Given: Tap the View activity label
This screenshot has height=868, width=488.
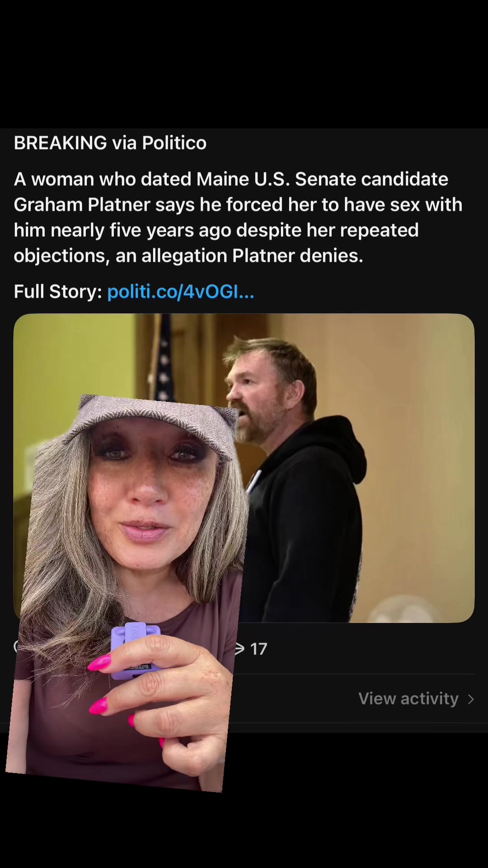Looking at the screenshot, I should [408, 698].
